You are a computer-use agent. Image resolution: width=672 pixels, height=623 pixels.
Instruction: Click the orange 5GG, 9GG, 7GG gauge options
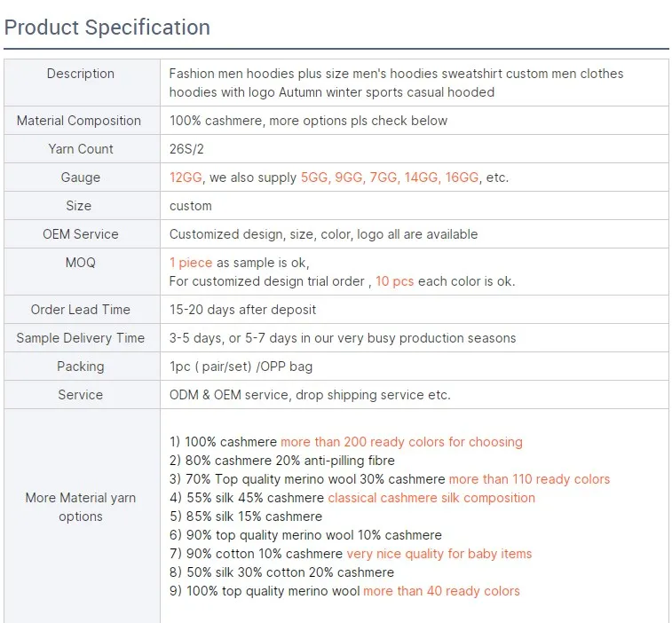350,177
